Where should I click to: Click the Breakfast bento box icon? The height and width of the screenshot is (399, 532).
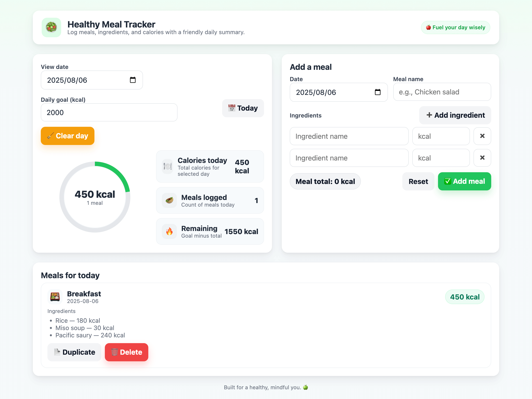(x=55, y=297)
